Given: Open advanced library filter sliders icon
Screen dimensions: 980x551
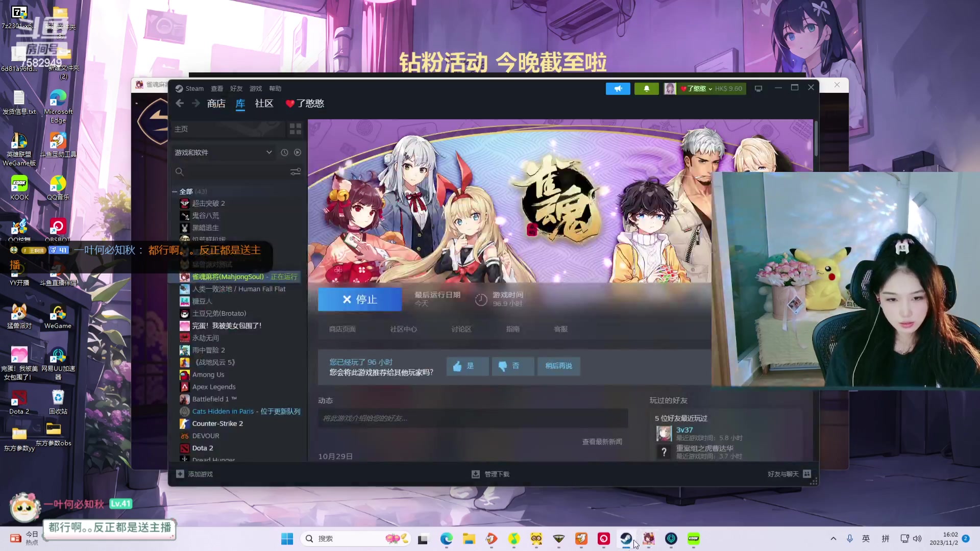Looking at the screenshot, I should [x=296, y=172].
